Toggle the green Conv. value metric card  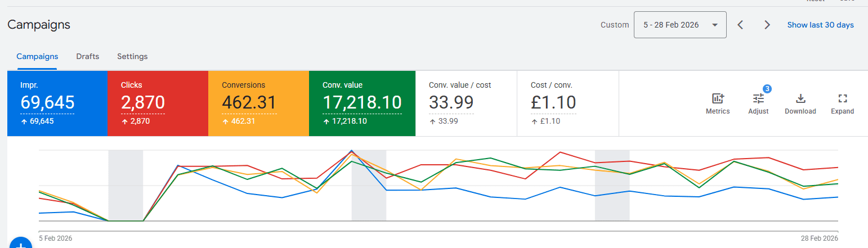pyautogui.click(x=362, y=103)
